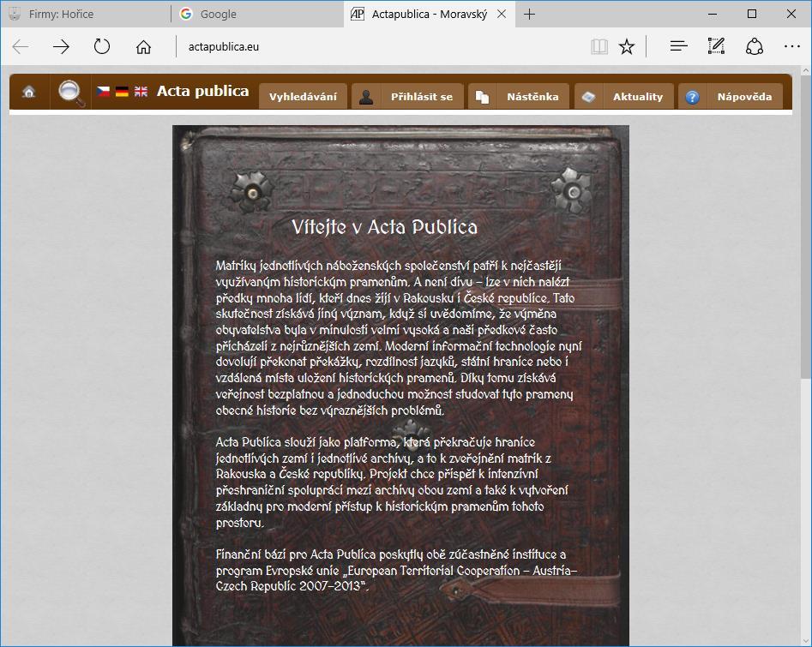This screenshot has height=647, width=812.
Task: Switch language with the UK flag
Action: [141, 92]
